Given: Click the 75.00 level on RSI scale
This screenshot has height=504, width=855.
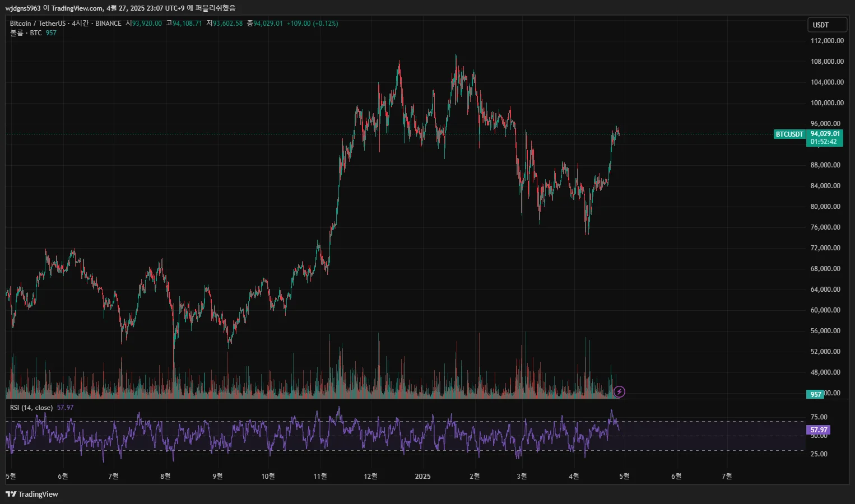Looking at the screenshot, I should pyautogui.click(x=819, y=417).
